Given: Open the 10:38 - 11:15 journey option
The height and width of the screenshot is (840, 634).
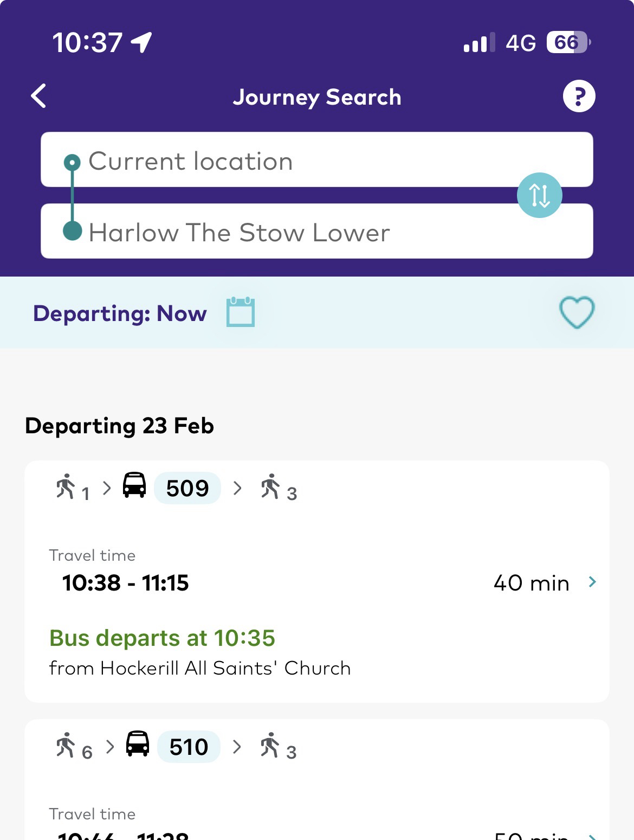Looking at the screenshot, I should click(126, 583).
